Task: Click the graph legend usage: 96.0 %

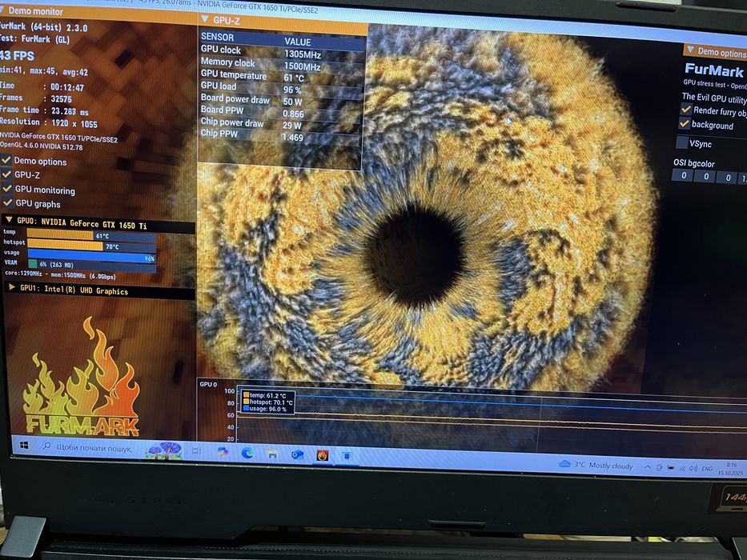Action: click(x=265, y=409)
